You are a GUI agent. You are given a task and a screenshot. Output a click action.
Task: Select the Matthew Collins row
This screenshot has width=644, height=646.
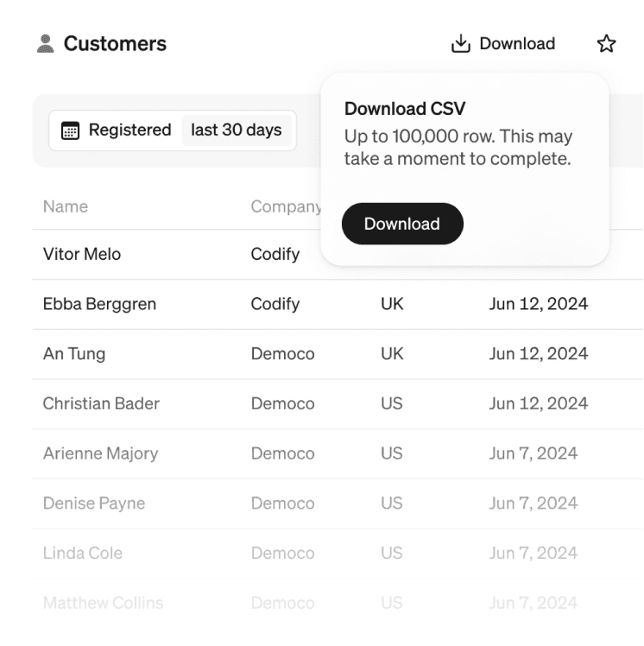point(103,603)
